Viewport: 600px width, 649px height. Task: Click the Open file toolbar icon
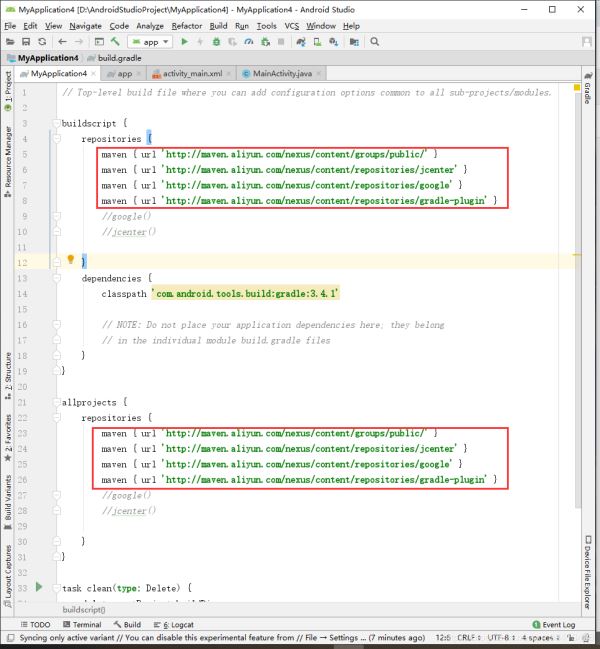pyautogui.click(x=10, y=42)
